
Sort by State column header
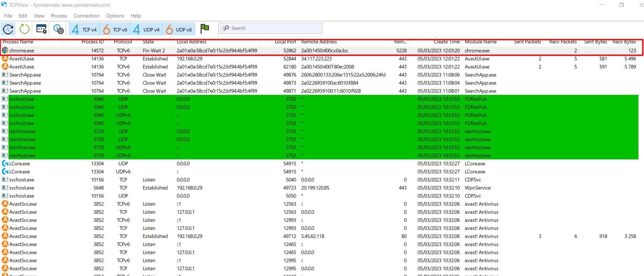click(148, 42)
